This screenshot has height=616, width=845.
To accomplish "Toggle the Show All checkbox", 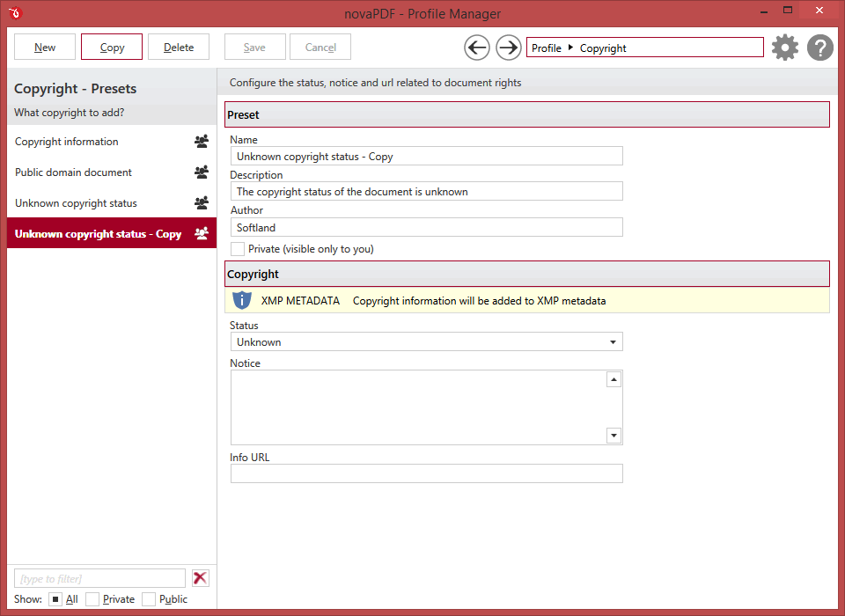I will coord(55,599).
